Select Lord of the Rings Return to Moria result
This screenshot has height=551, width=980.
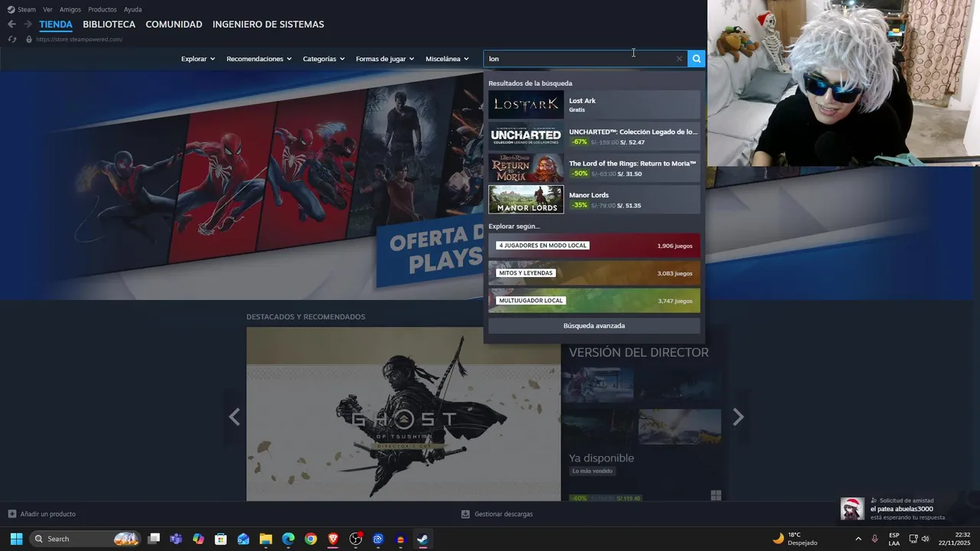pyautogui.click(x=594, y=168)
